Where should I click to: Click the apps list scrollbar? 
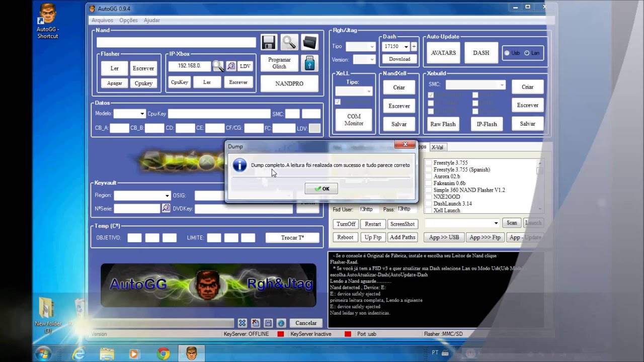(x=540, y=185)
